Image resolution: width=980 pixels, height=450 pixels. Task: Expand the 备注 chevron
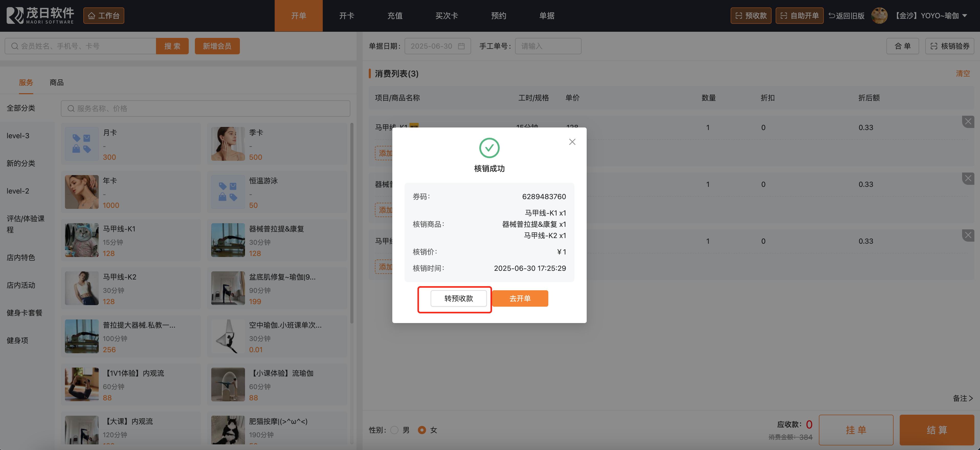point(971,398)
